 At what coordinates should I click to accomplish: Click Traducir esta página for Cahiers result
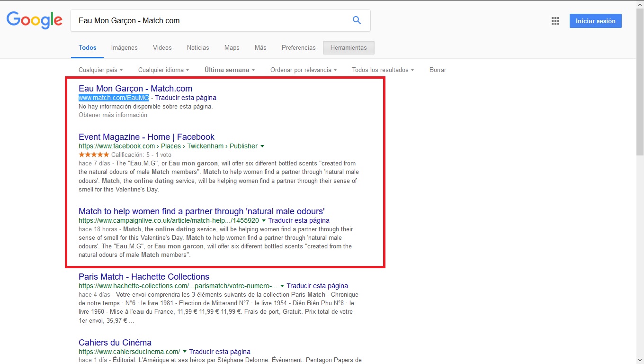coord(220,352)
